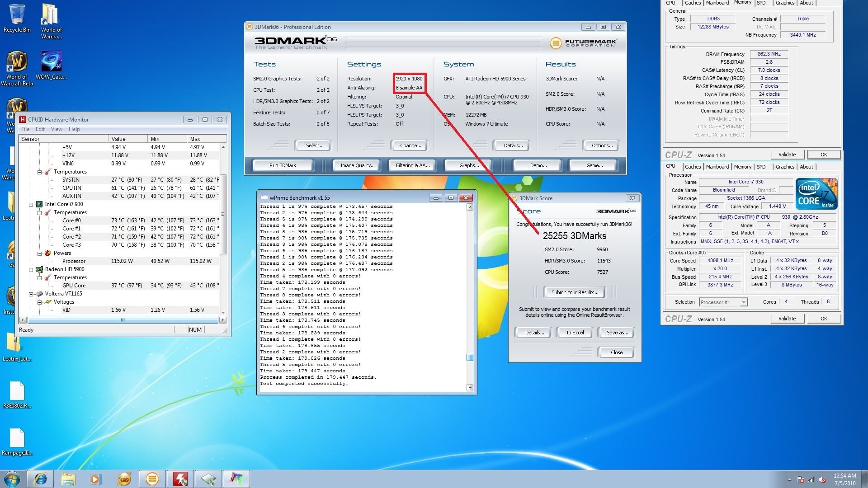Open the R3E0802.R... file on desktop
Viewport: 868px width, 488px height.
click(17, 394)
